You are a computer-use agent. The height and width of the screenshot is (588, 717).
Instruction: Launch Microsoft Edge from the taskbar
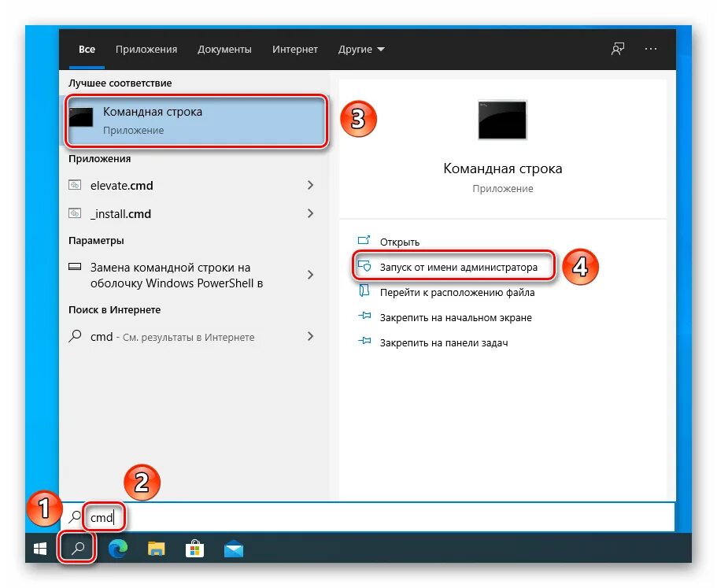click(x=118, y=548)
